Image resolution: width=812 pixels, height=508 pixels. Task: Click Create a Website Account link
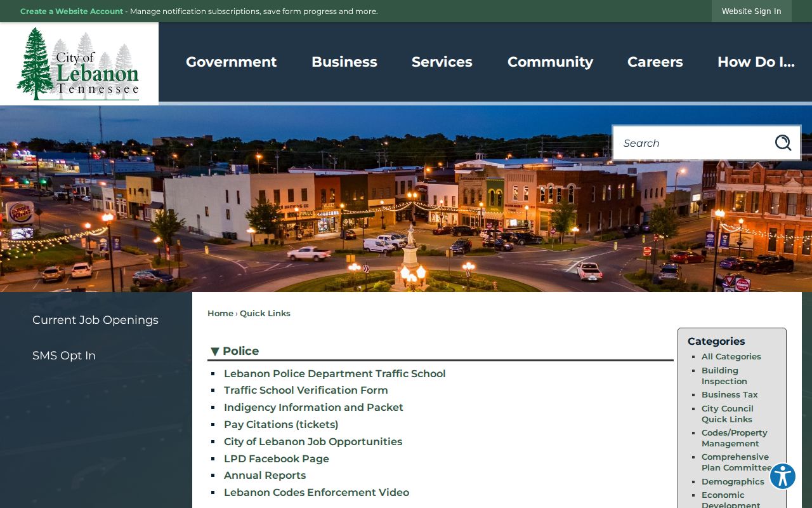click(72, 11)
